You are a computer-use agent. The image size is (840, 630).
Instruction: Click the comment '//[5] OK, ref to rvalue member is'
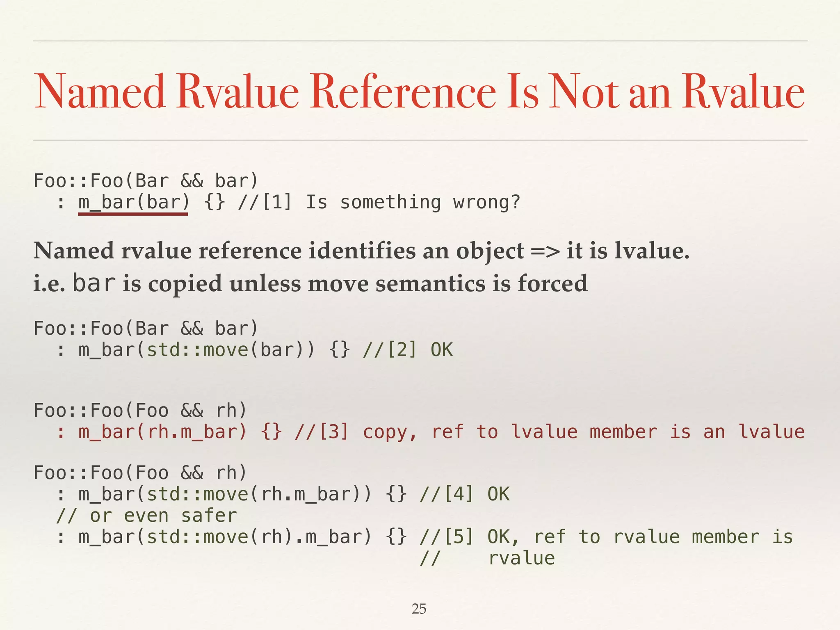click(x=606, y=537)
